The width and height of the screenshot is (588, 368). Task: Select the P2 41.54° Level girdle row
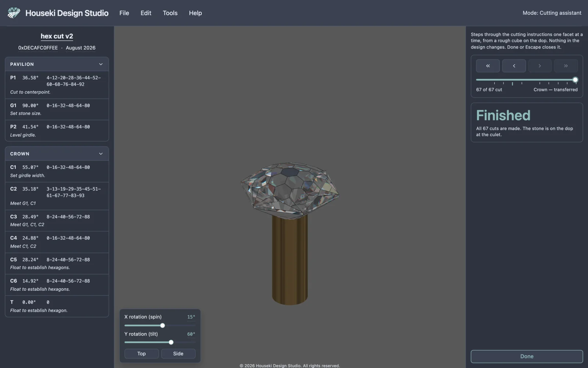click(x=57, y=131)
